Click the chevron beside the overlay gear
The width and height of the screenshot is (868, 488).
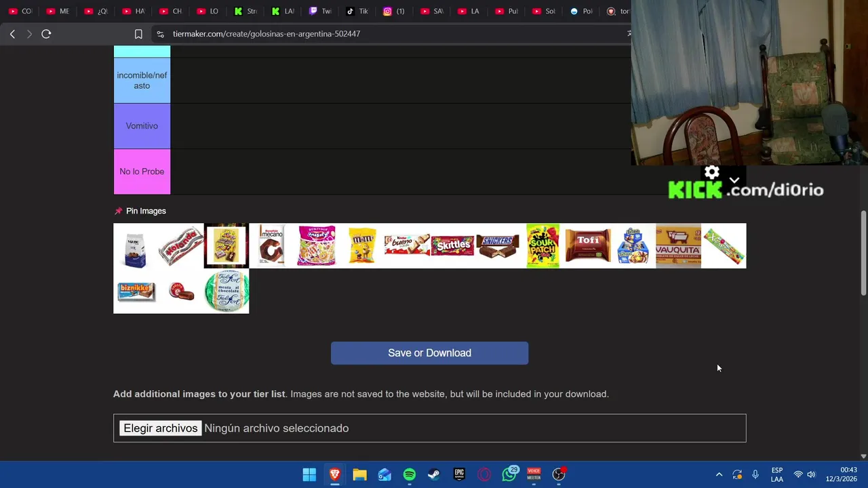[x=734, y=180]
